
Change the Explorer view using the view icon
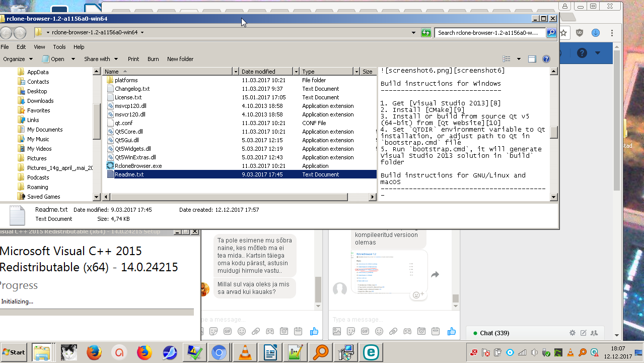pyautogui.click(x=507, y=59)
